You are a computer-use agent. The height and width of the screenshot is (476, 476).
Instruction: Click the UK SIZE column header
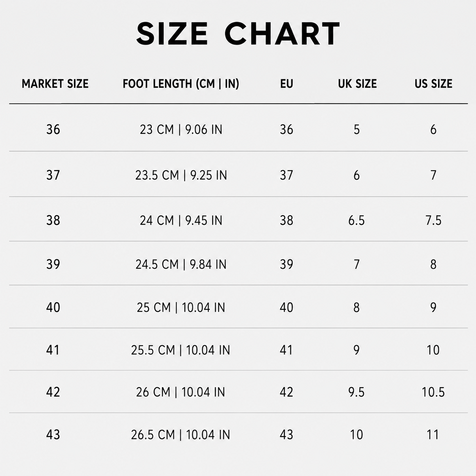(x=357, y=84)
